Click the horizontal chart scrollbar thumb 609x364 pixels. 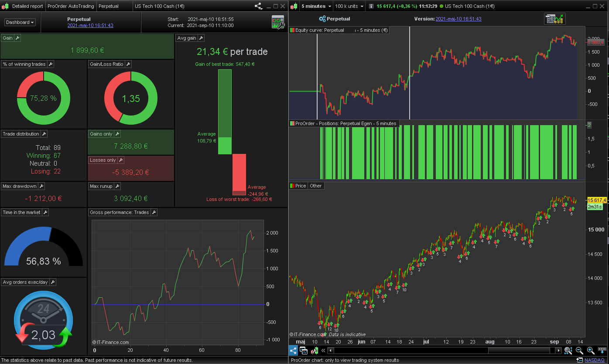click(518, 350)
